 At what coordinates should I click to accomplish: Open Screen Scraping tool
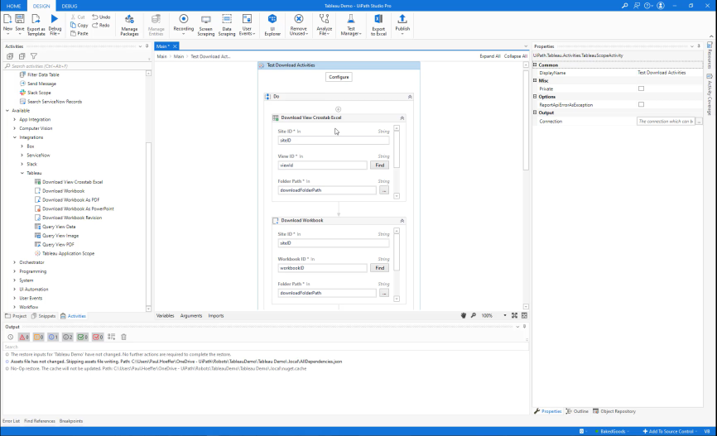(206, 25)
